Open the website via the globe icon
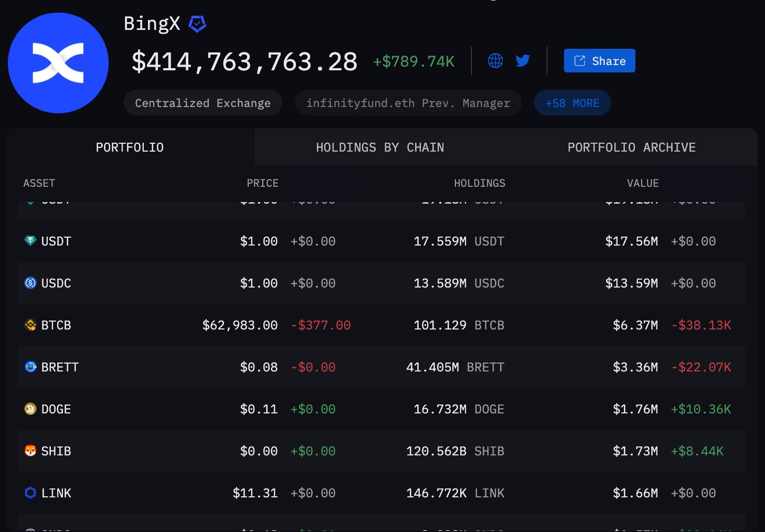Screen dimensions: 765x532 [x=495, y=60]
